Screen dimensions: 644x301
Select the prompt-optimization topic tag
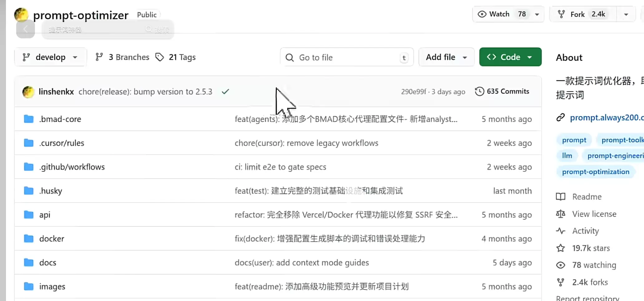point(596,171)
